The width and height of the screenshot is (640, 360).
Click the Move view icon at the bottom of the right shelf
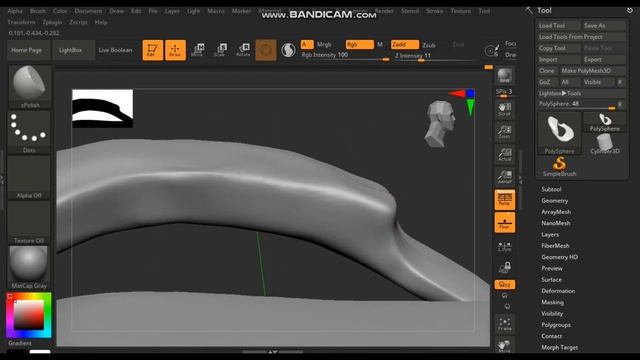(x=504, y=345)
